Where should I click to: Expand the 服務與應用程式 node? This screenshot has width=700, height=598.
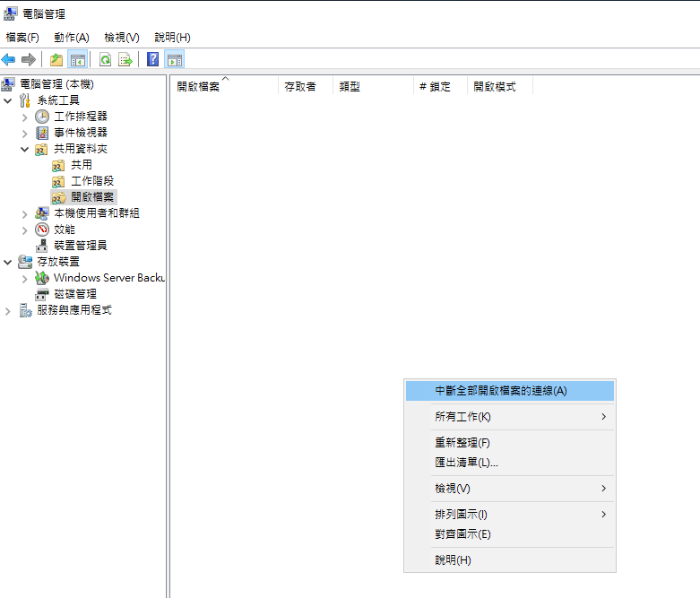click(7, 311)
